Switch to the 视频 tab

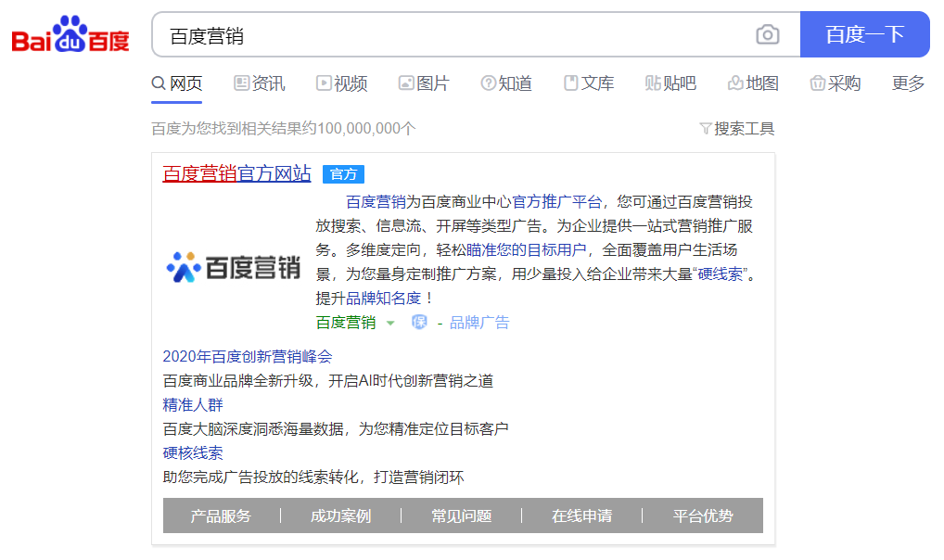342,83
